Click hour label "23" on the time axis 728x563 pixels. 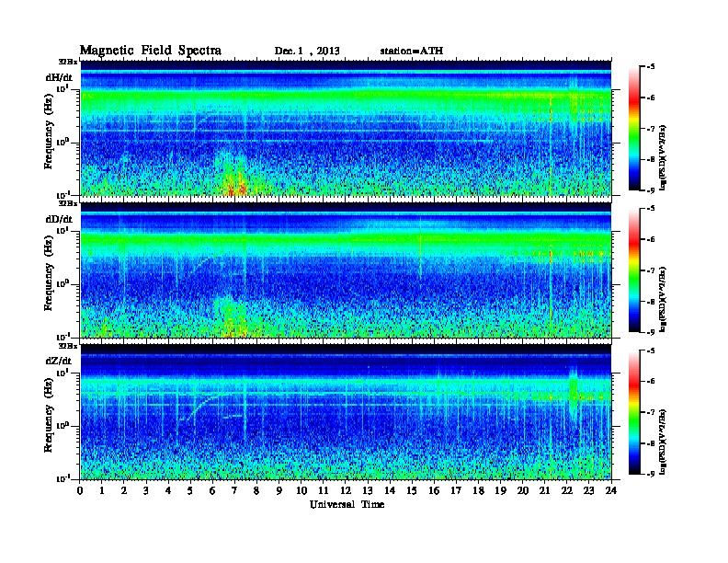pos(588,490)
